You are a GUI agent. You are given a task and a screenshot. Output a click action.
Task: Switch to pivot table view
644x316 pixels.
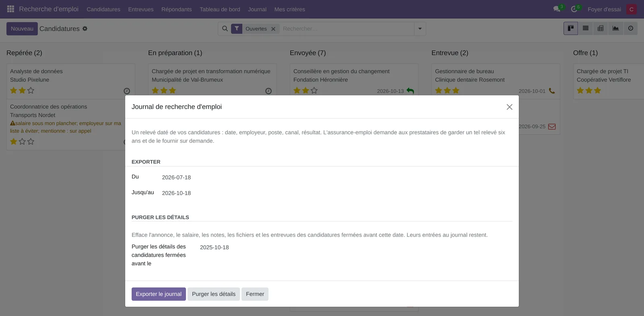[x=601, y=28]
